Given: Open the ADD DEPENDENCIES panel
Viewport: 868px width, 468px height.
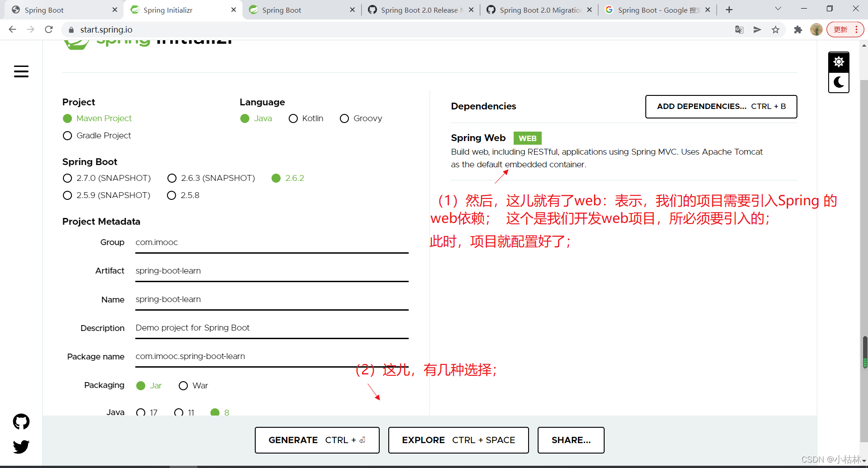Looking at the screenshot, I should pos(720,107).
